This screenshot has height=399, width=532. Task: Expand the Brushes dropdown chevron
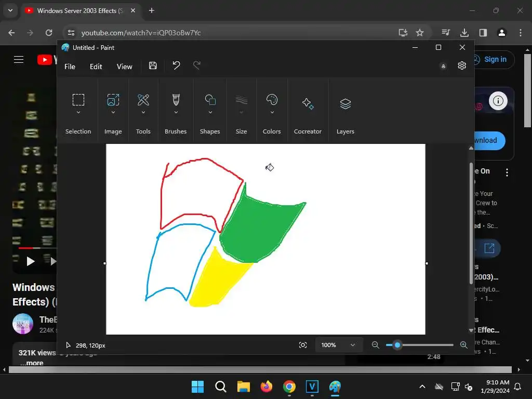tap(176, 112)
